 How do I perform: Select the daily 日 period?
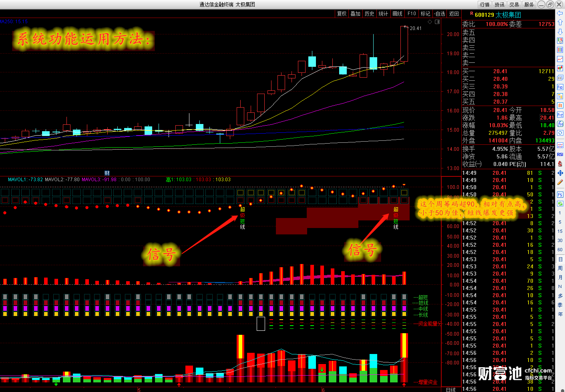click(560, 259)
